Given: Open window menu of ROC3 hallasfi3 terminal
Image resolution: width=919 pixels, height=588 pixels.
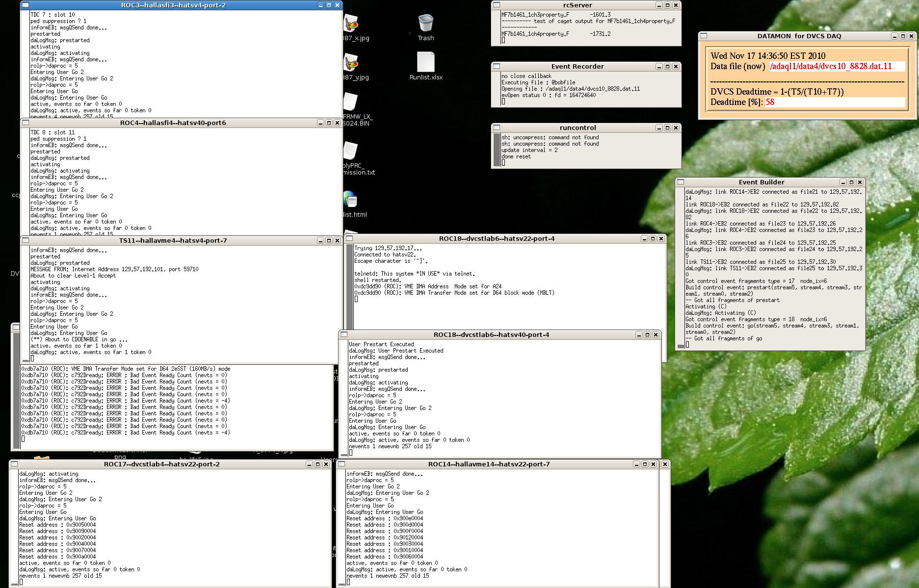Looking at the screenshot, I should click(x=26, y=5).
